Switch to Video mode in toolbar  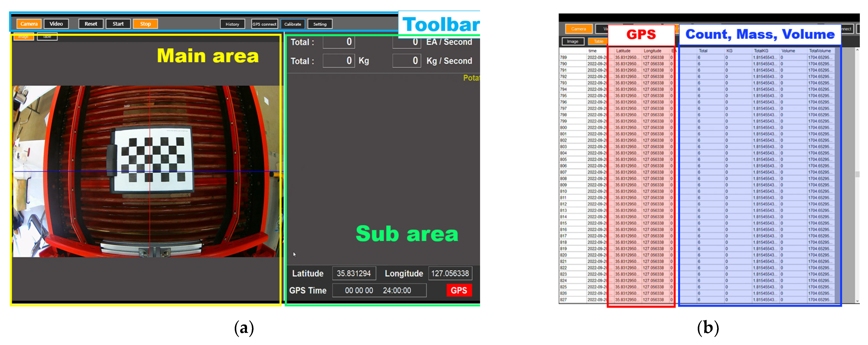coord(56,24)
